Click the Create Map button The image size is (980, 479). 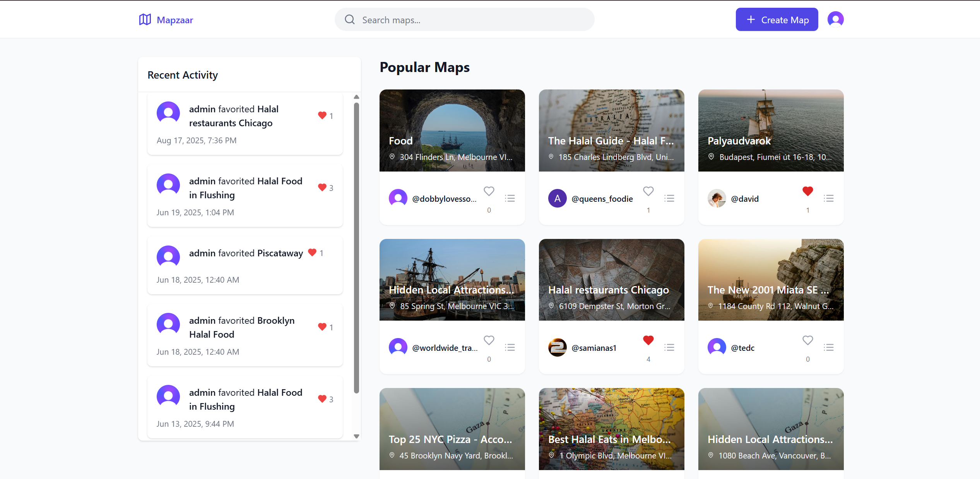(777, 19)
